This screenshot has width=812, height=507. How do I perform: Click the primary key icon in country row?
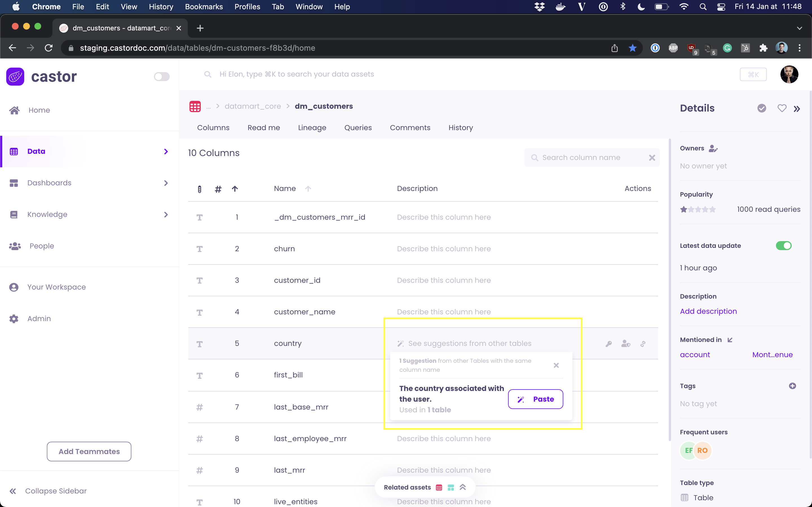click(x=608, y=344)
